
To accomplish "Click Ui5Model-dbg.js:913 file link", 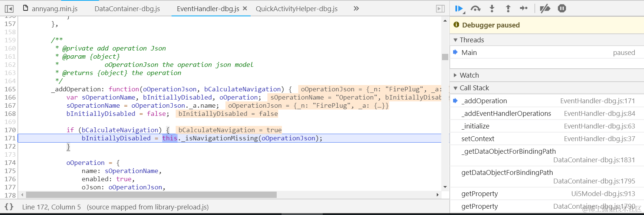I will pyautogui.click(x=603, y=193).
